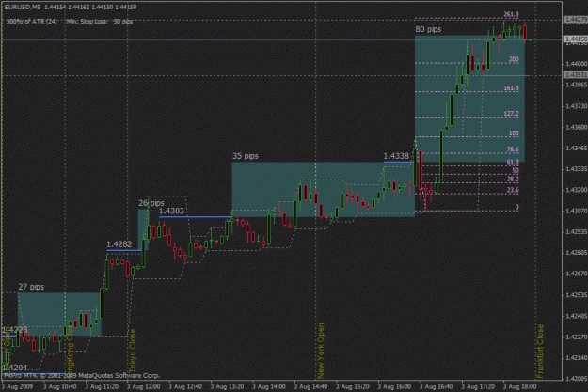
Task: Select the 'Min. Stop Loss: 50 pips' label
Action: (100, 22)
